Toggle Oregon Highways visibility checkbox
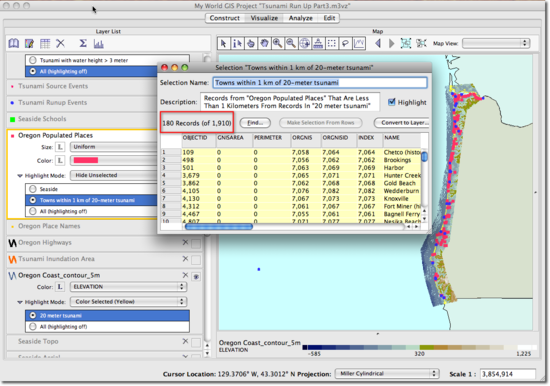The height and width of the screenshot is (386, 550). click(196, 243)
